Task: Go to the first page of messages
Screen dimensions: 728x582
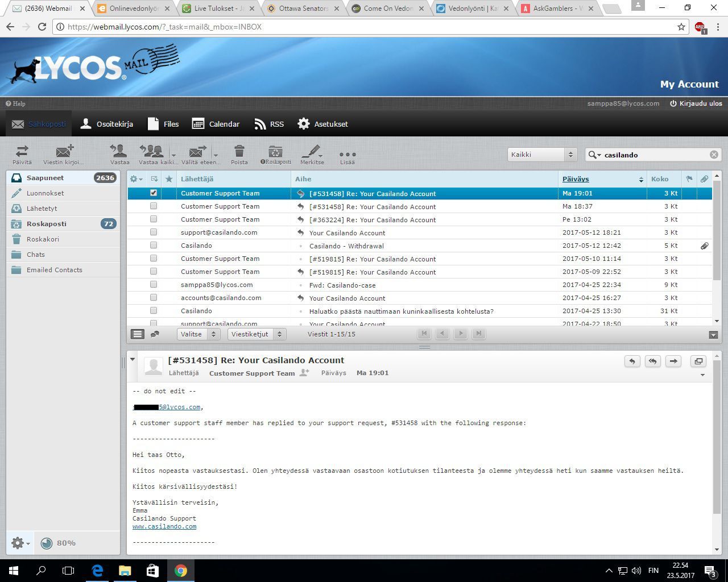Action: [x=424, y=334]
